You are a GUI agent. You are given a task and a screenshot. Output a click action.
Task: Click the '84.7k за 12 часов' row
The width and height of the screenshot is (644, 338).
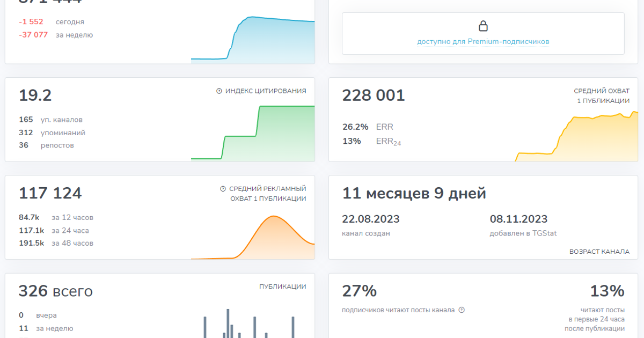[x=56, y=217]
